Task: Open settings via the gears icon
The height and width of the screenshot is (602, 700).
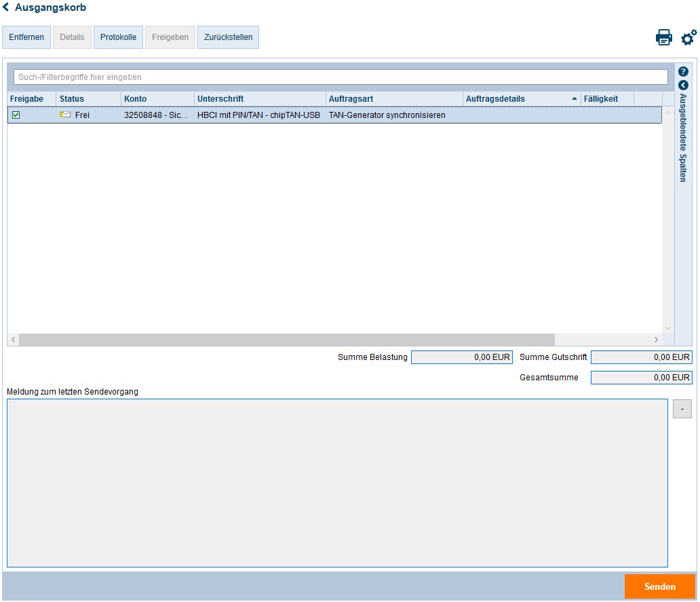Action: click(x=688, y=37)
